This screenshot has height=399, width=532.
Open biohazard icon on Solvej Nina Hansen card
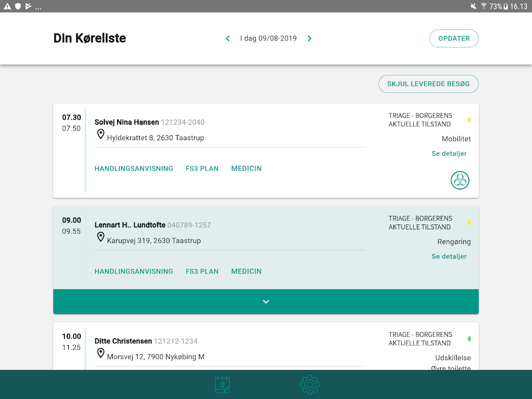pyautogui.click(x=460, y=180)
